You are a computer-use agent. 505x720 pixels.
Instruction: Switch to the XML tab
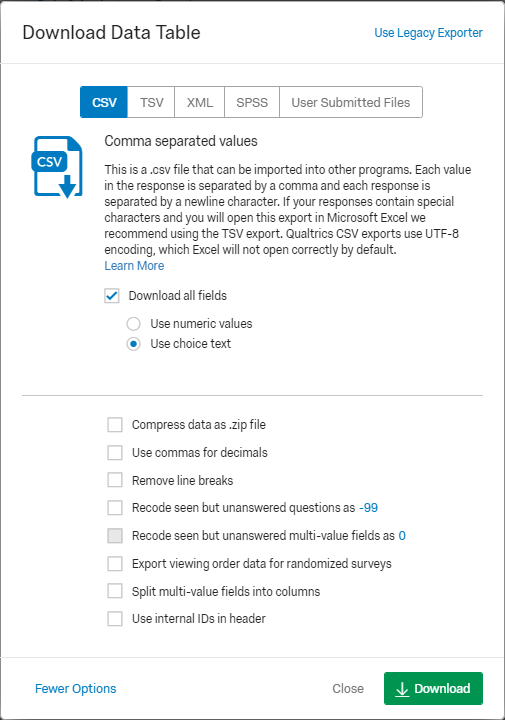pyautogui.click(x=199, y=102)
